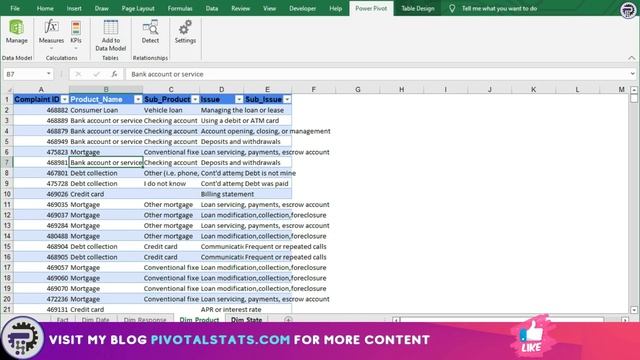The image size is (640, 360).
Task: Select the Power Pivot tab
Action: [x=371, y=8]
